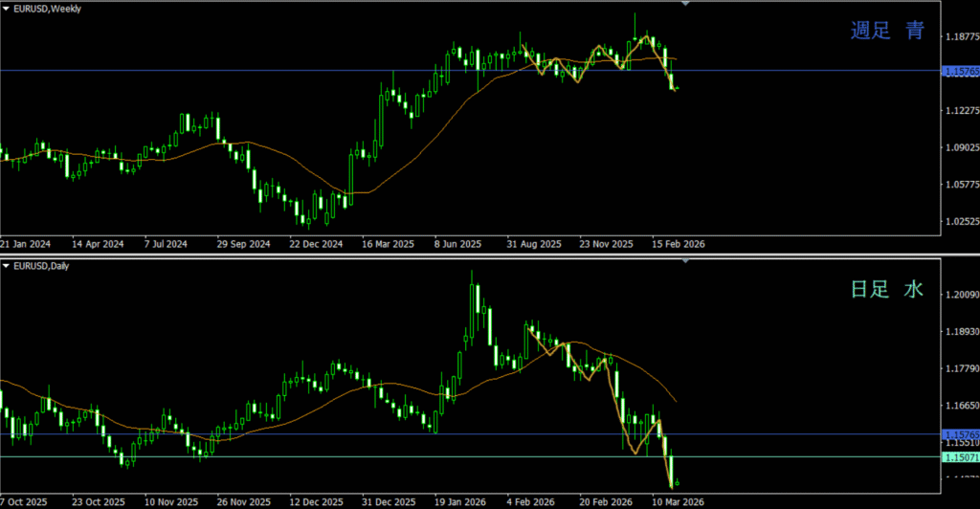
Task: Click the 1.18775 level on weekly price scale
Action: click(x=960, y=37)
